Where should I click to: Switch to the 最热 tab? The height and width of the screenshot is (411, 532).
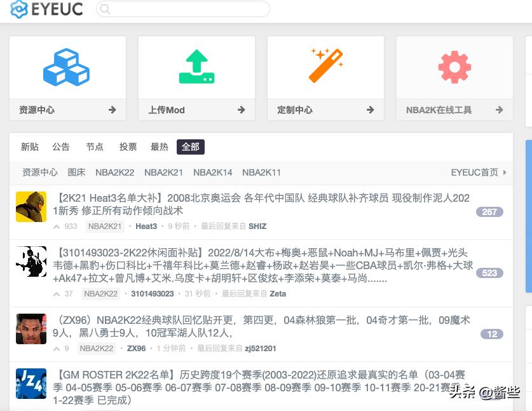click(x=159, y=146)
